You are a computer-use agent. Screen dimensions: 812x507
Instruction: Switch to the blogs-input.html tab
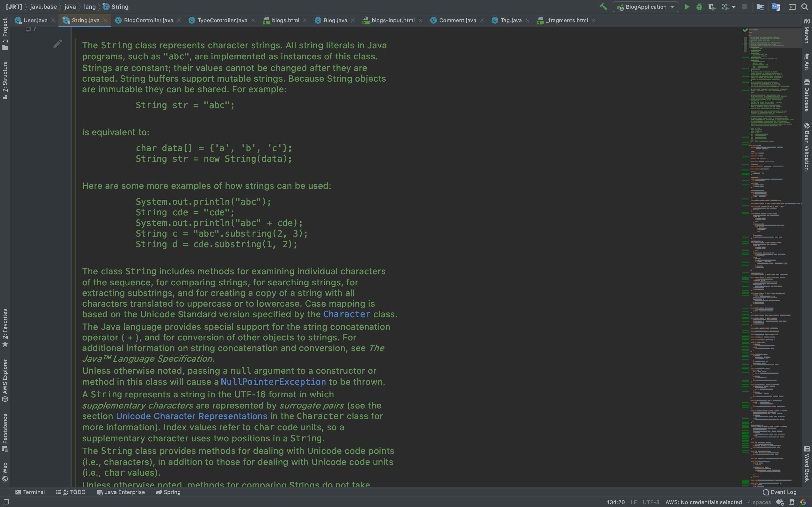tap(392, 21)
